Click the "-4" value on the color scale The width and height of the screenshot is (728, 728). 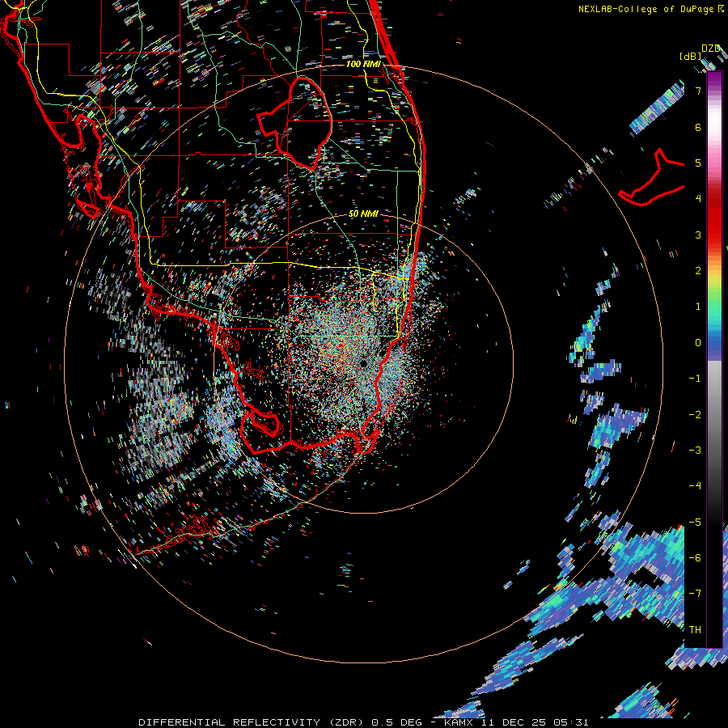click(x=695, y=485)
